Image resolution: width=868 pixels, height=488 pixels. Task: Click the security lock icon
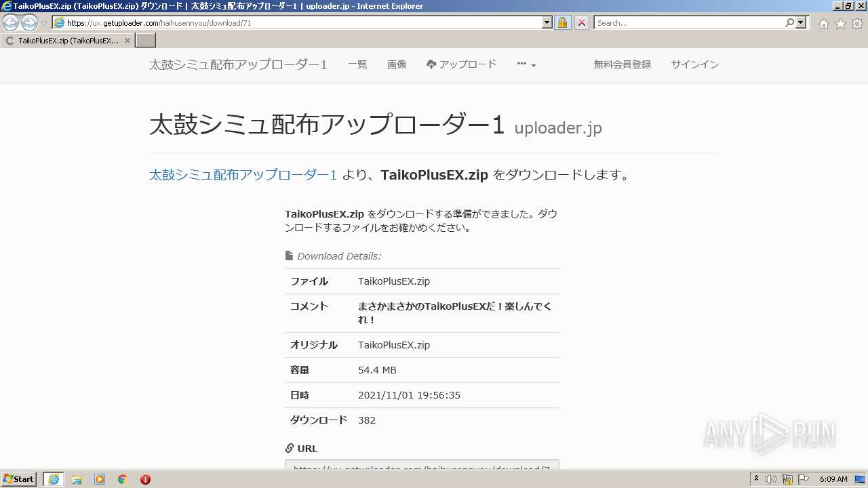pos(562,23)
